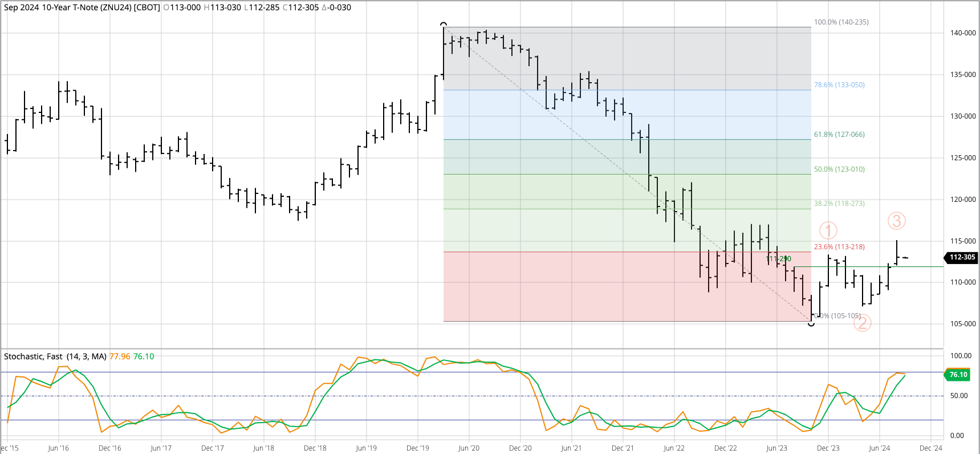
Task: Click the circled number 3 annotation
Action: (x=896, y=221)
